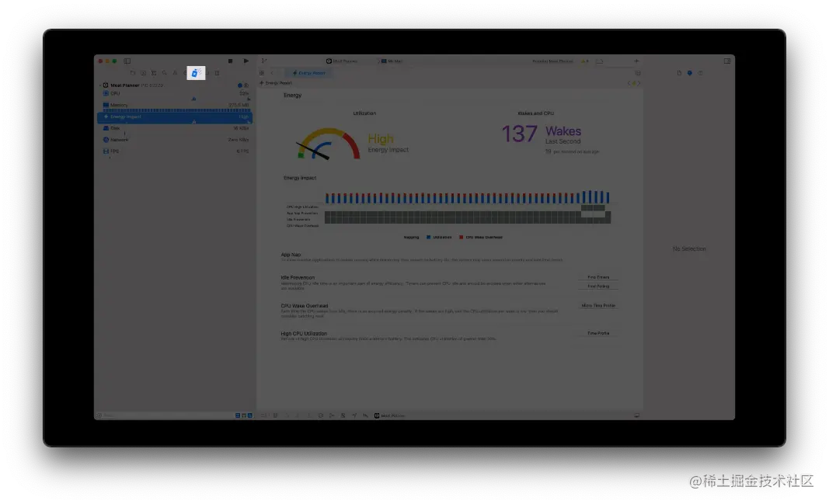Select the FPS gauge row
Image resolution: width=829 pixels, height=504 pixels.
click(175, 151)
